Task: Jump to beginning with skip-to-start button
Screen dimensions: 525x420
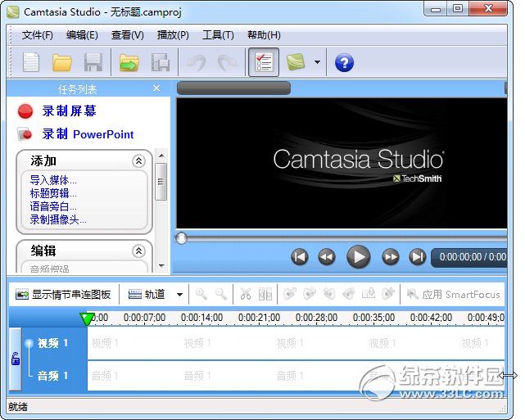Action: click(299, 257)
